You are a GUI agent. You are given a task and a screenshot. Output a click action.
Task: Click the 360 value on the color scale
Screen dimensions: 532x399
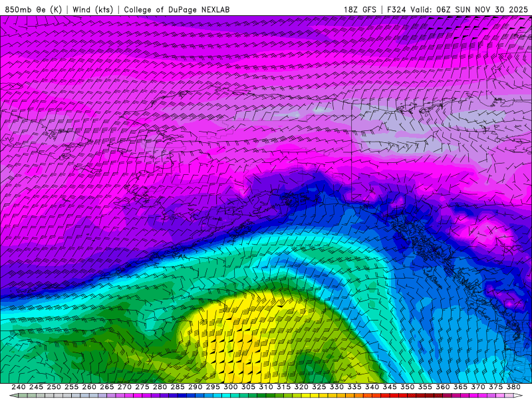pos(442,387)
